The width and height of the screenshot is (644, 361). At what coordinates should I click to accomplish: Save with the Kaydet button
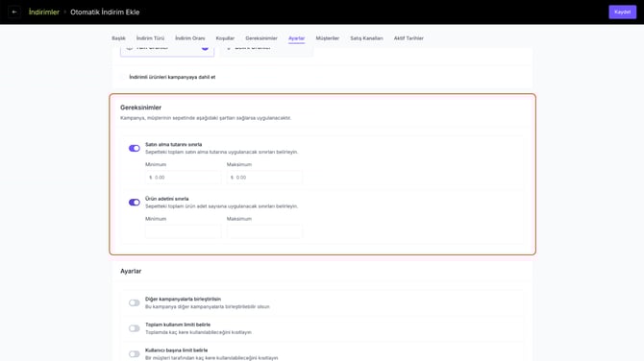pyautogui.click(x=622, y=12)
